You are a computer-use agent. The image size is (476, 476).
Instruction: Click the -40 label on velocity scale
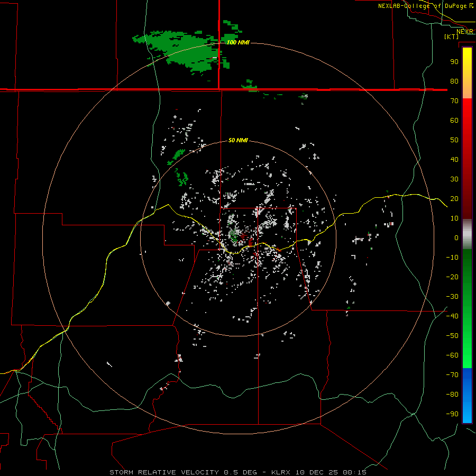(452, 316)
